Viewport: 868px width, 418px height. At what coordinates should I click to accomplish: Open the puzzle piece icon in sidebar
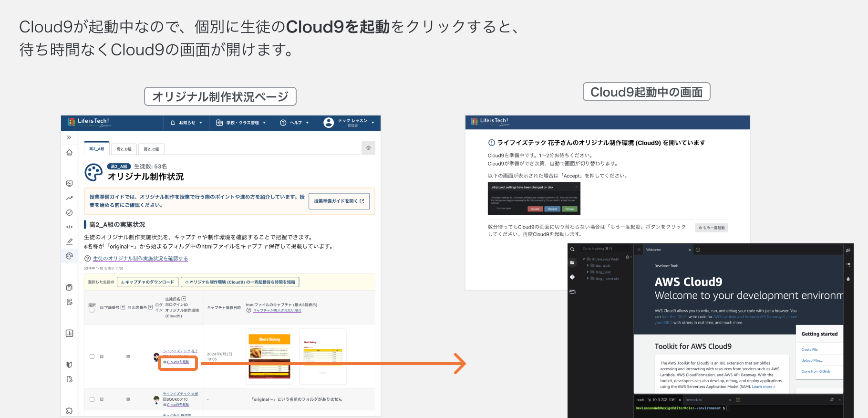point(69,410)
